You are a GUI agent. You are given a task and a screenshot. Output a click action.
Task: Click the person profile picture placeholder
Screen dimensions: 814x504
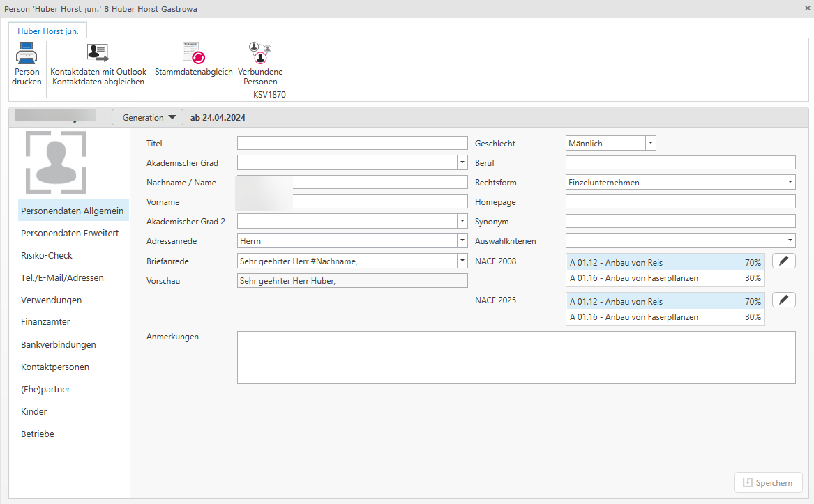[x=56, y=162]
